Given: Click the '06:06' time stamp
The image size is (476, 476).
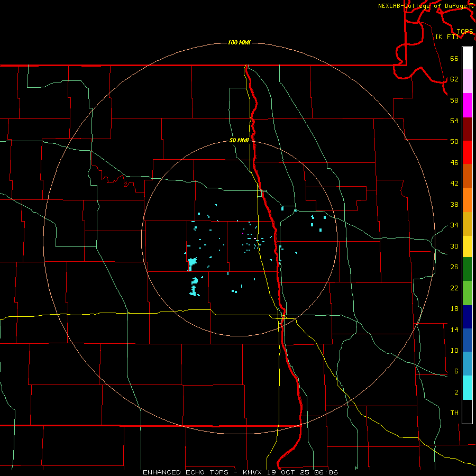Looking at the screenshot, I should point(326,472).
